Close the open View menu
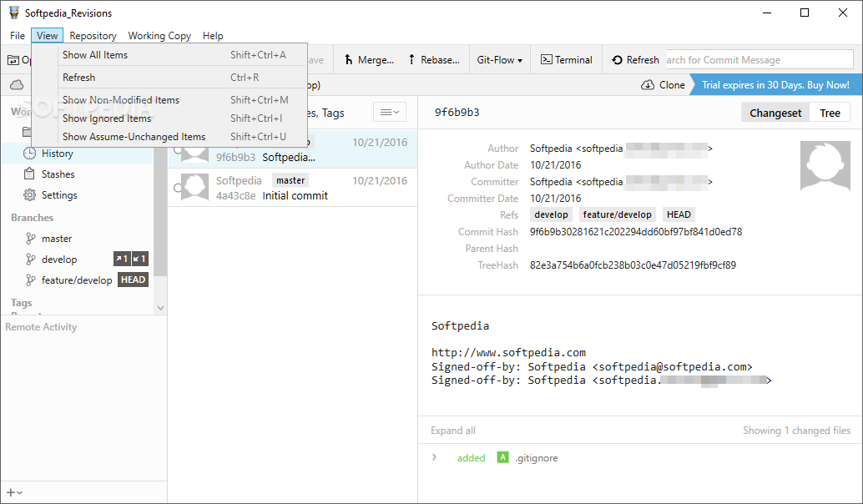The image size is (863, 504). pos(48,36)
